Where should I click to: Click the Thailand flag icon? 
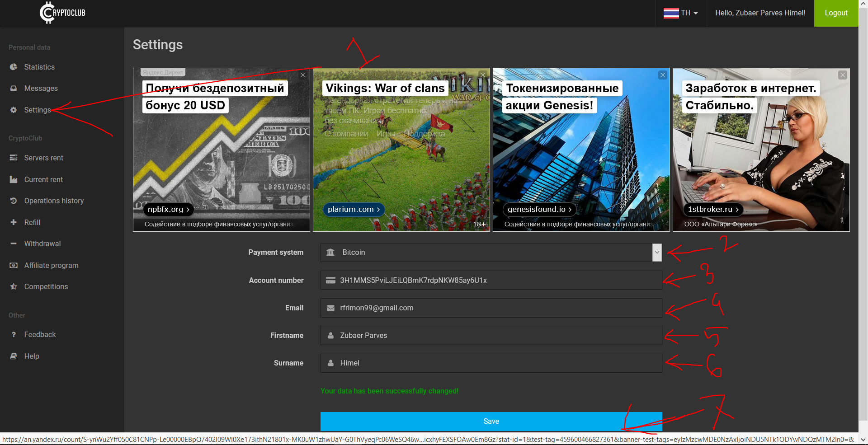click(x=671, y=13)
